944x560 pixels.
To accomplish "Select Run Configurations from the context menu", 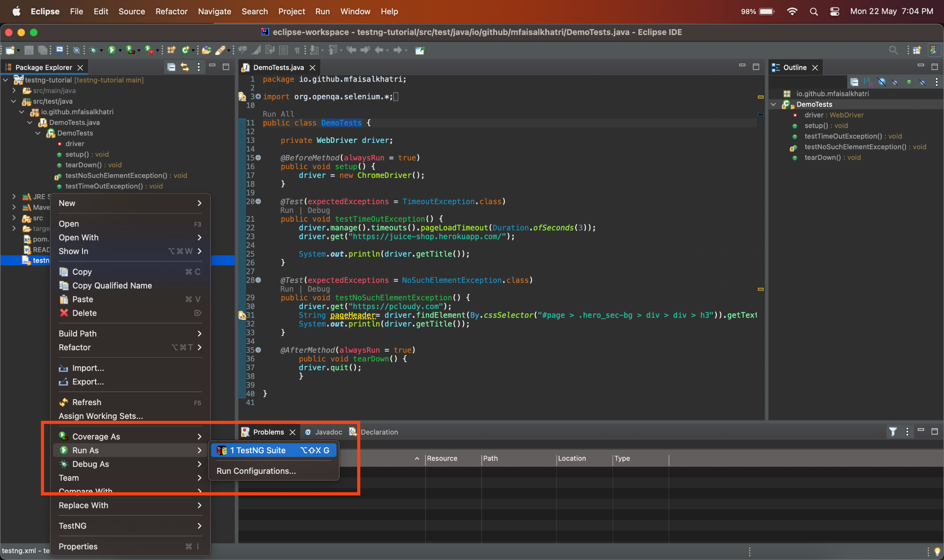I will 256,471.
